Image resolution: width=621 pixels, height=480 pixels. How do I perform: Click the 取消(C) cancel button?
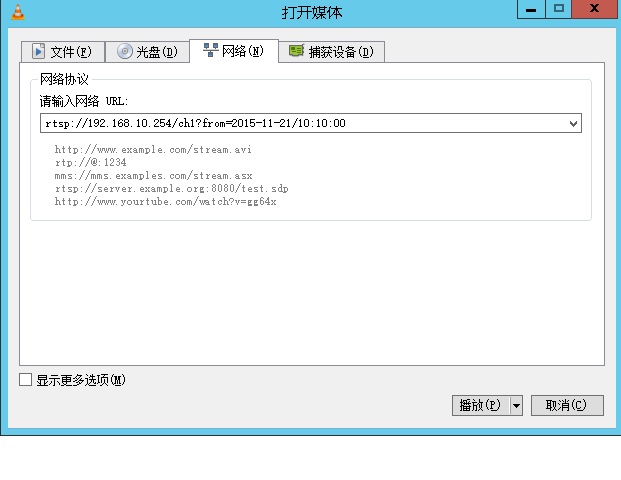coord(567,405)
